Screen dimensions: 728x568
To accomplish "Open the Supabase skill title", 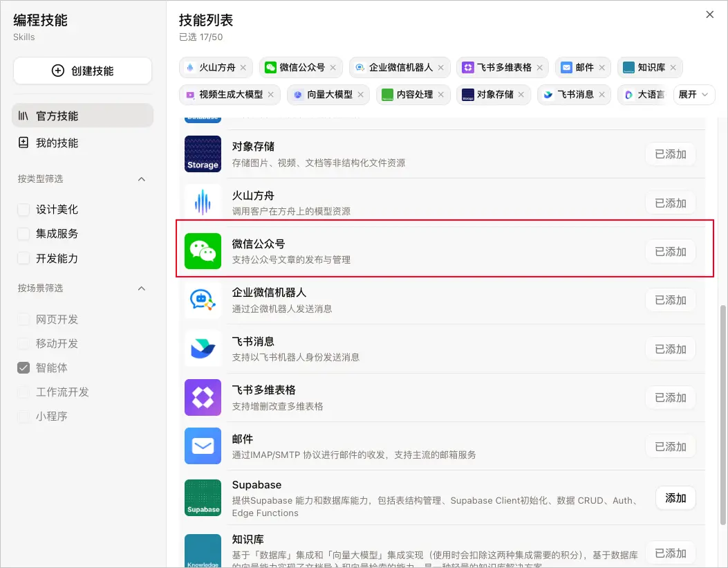I will (x=256, y=485).
